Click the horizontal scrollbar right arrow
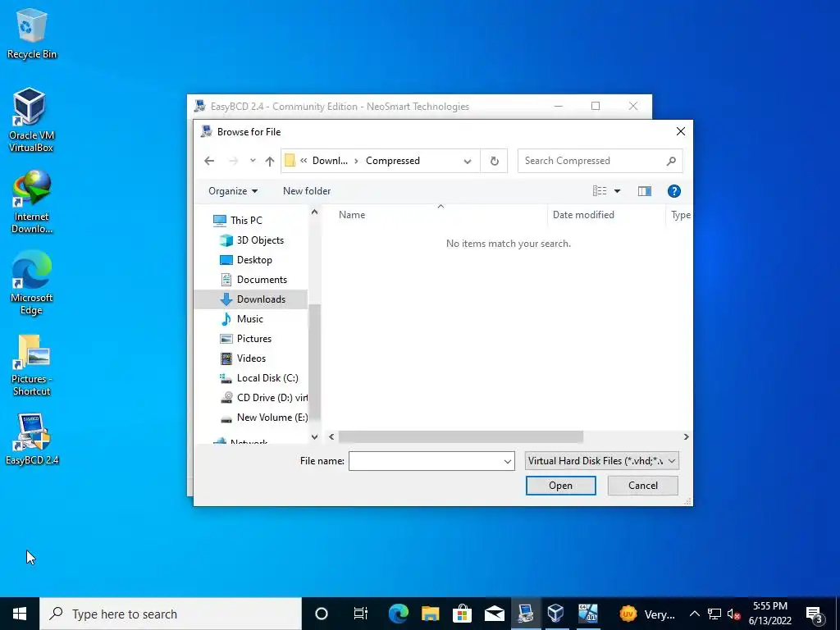Screen dimensions: 840x630 click(x=687, y=437)
